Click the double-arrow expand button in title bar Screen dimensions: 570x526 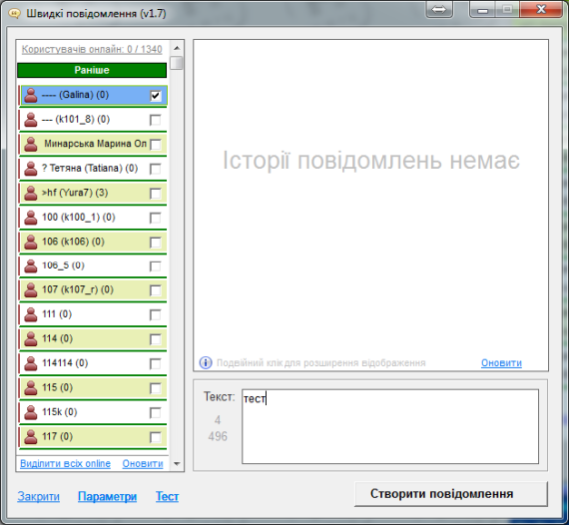(x=439, y=10)
